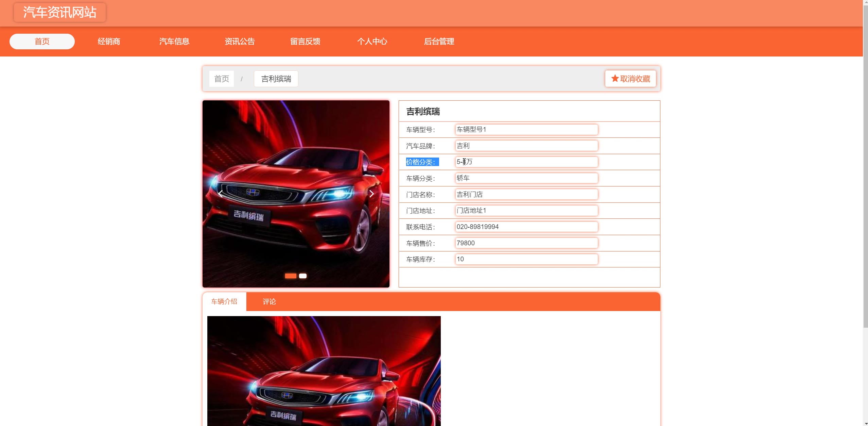This screenshot has height=426, width=868.
Task: Click the 联系电话 field 020-89819994
Action: point(526,227)
